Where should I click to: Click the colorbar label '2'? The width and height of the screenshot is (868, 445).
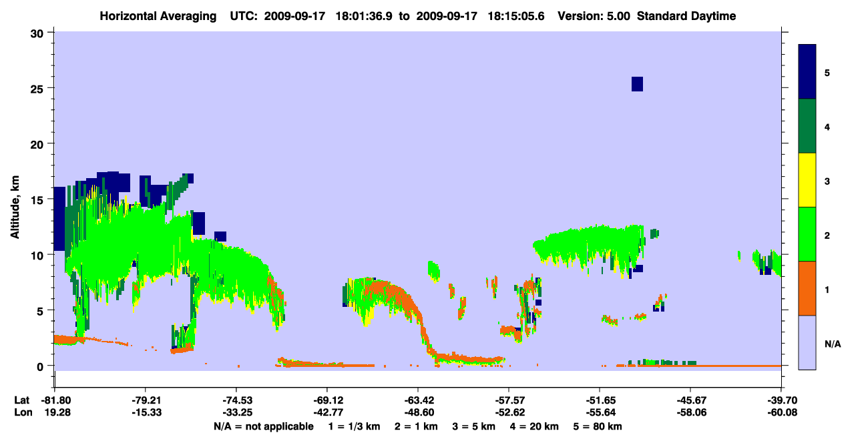coord(827,235)
